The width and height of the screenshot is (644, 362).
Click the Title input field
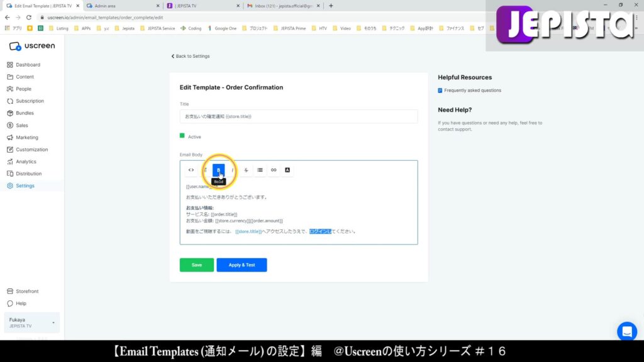[299, 116]
